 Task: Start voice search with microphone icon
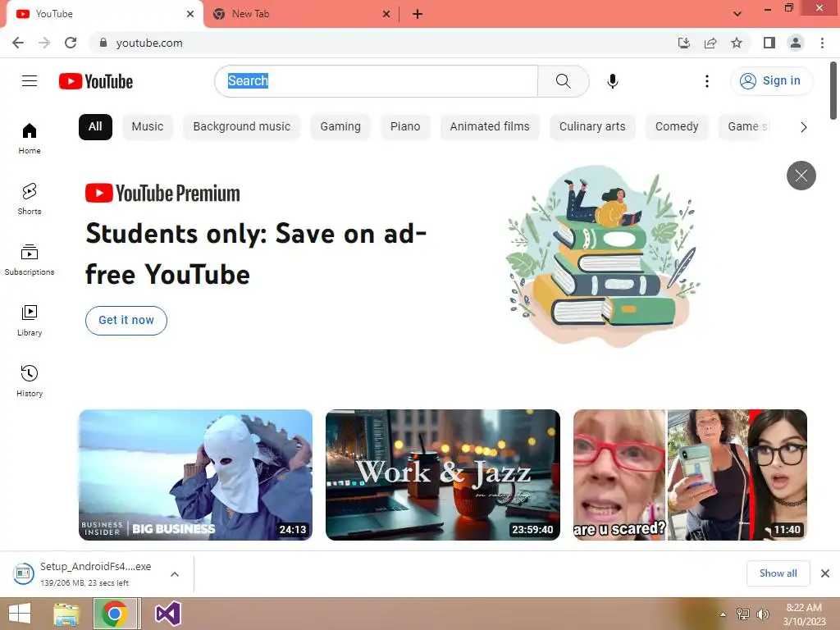tap(612, 81)
